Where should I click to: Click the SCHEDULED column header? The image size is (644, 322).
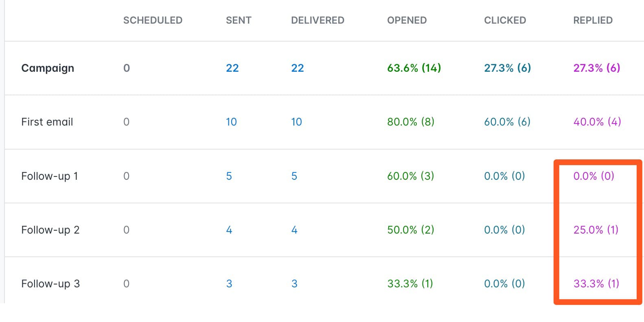pos(153,20)
